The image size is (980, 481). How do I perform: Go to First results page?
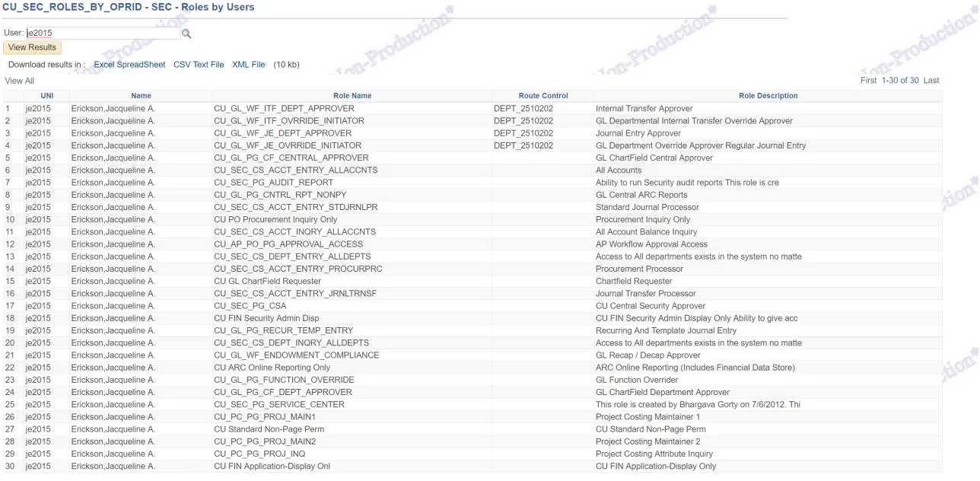coord(869,80)
